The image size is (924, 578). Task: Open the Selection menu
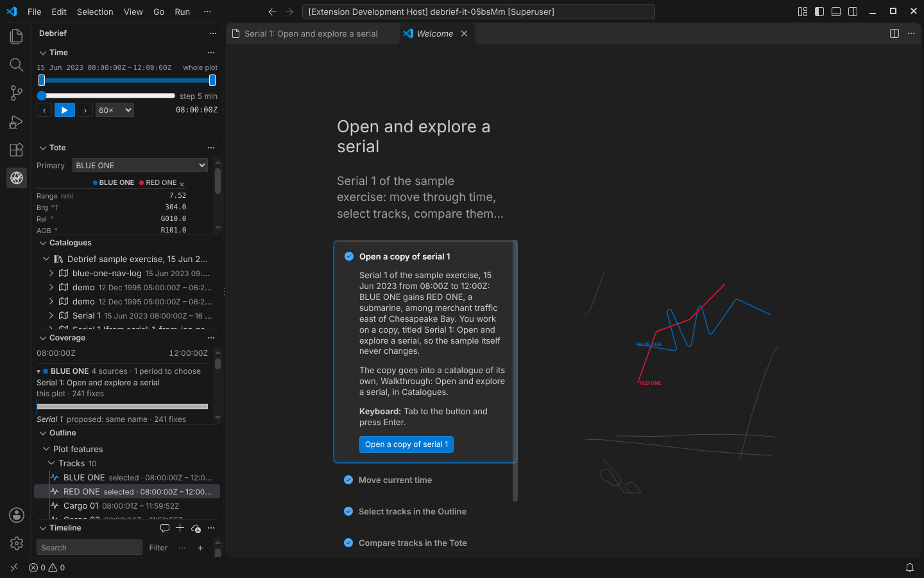coord(95,12)
